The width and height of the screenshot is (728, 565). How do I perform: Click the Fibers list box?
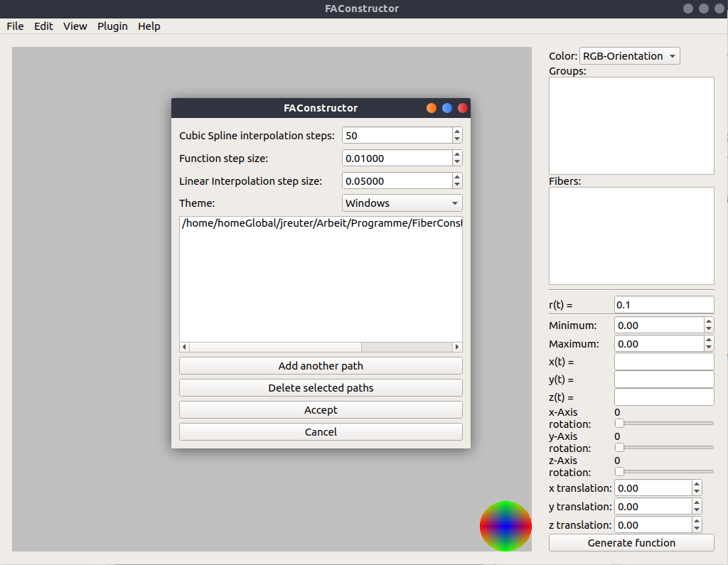[631, 236]
